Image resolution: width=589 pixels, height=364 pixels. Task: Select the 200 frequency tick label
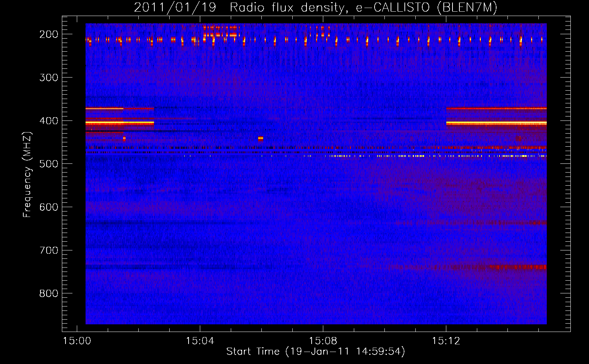49,34
